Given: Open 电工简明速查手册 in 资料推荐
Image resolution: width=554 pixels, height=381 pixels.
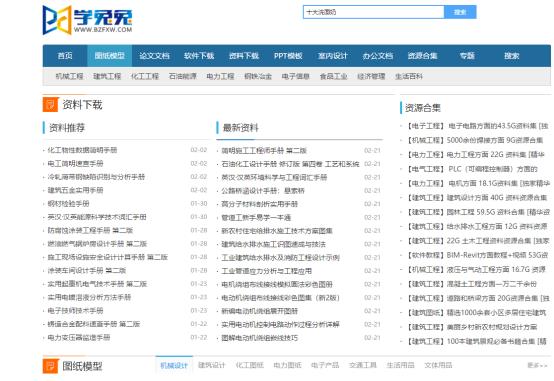Looking at the screenshot, I should [75, 163].
